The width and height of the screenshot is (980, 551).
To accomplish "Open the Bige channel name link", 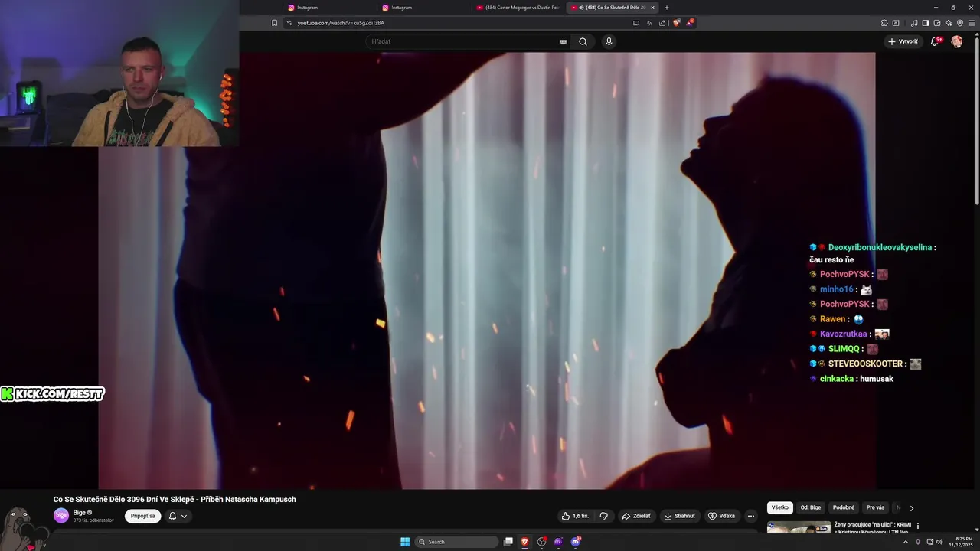I will pos(80,512).
